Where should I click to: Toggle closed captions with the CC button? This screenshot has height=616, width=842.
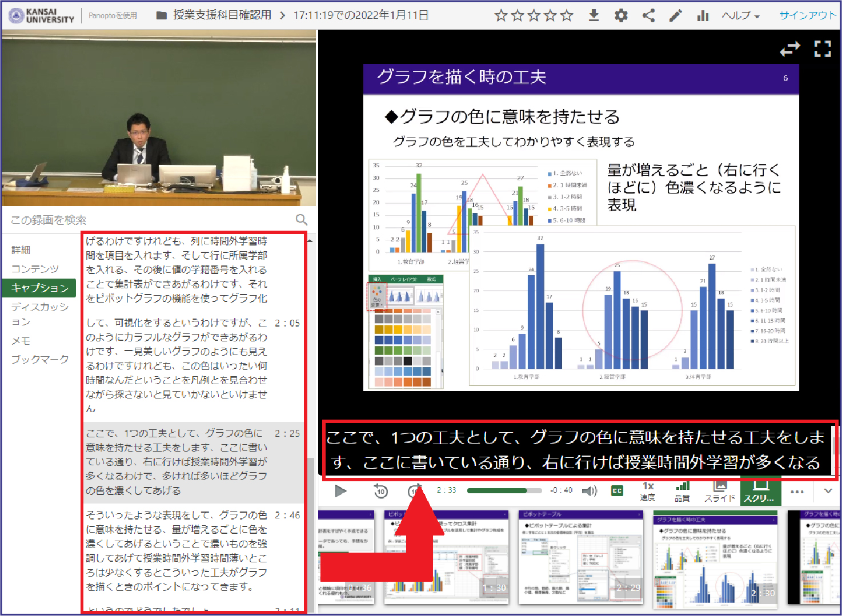click(x=617, y=490)
